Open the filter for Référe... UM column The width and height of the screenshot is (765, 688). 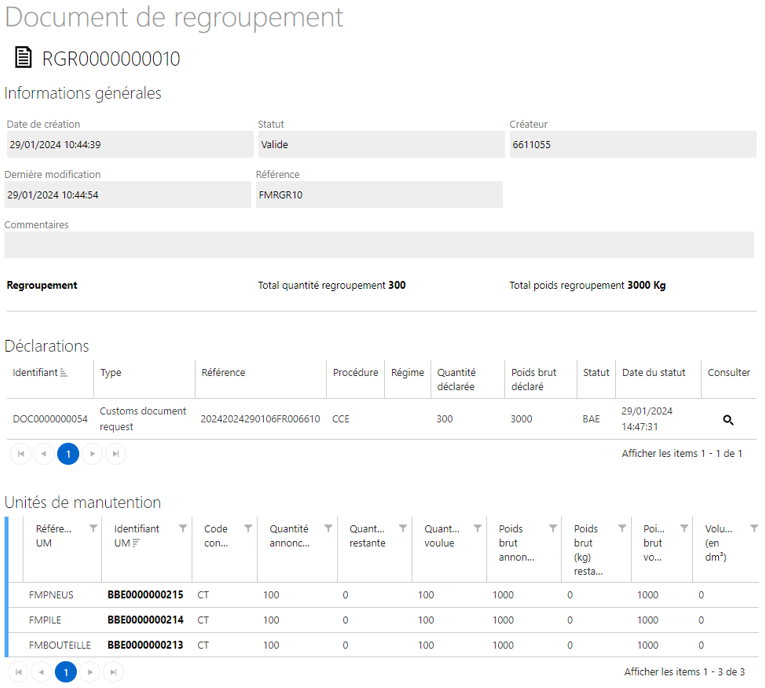tap(93, 528)
